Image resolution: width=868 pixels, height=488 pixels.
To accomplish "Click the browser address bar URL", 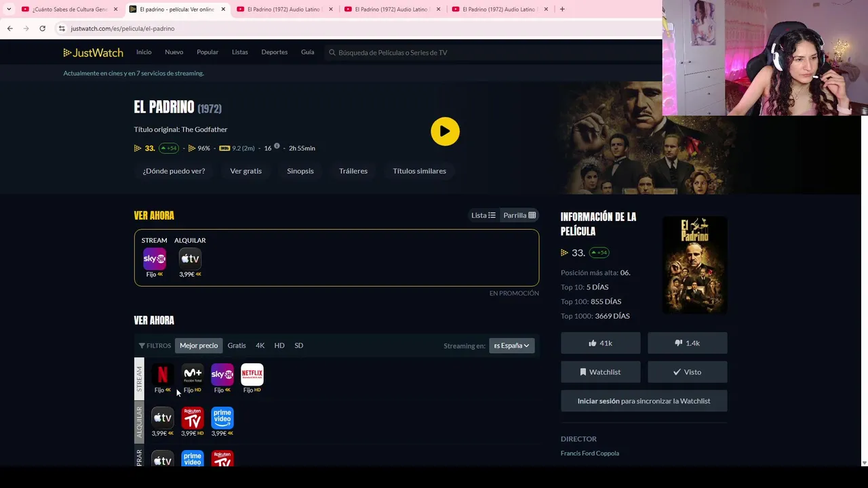I will (x=123, y=28).
